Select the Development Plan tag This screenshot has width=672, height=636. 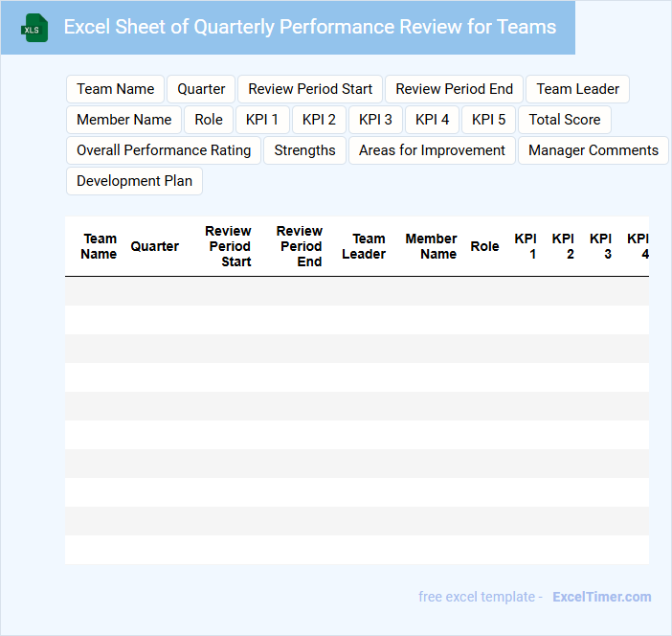click(134, 181)
